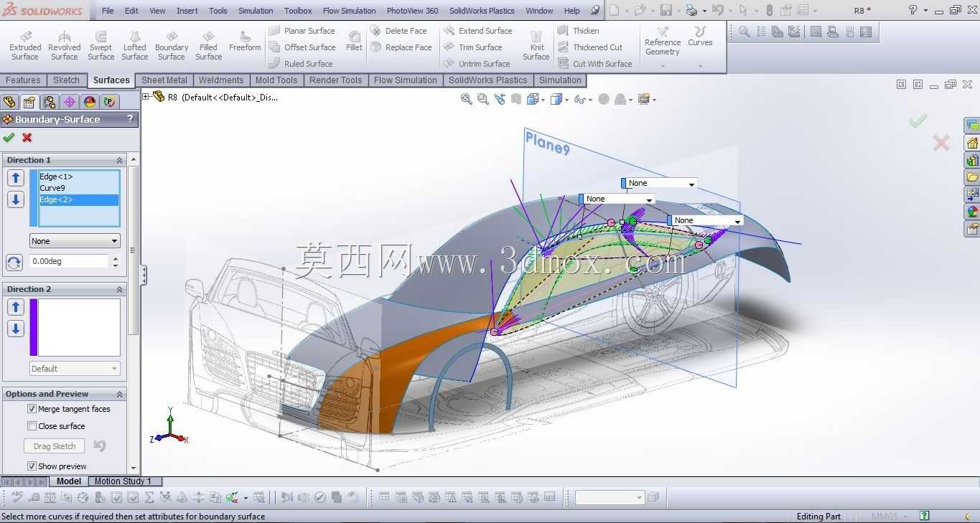Collapse the Direction 2 section

120,289
